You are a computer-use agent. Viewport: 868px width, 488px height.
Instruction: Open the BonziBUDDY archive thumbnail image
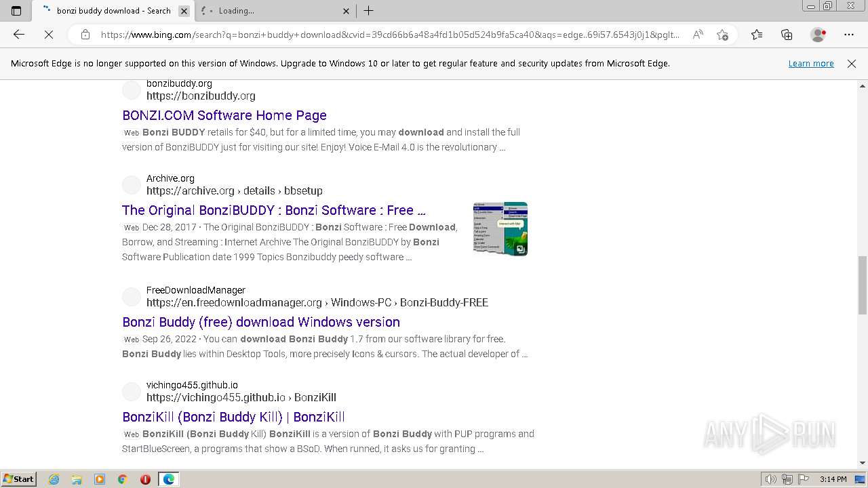[x=500, y=228]
